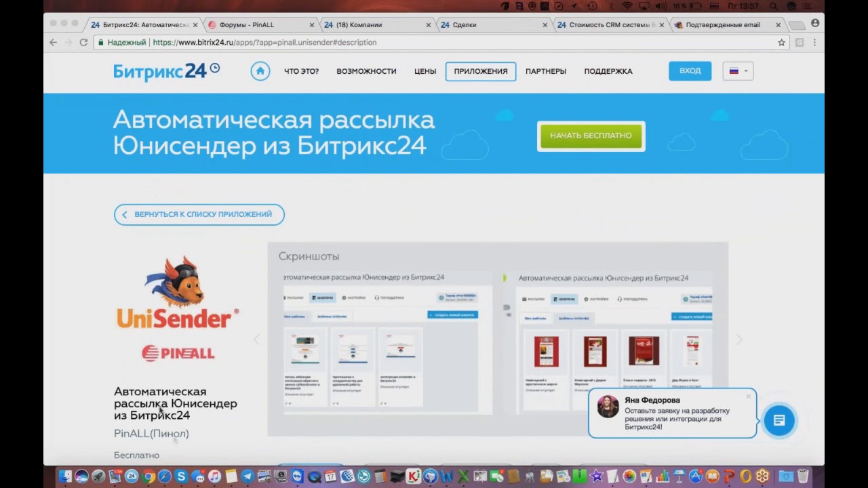868x488 pixels.
Task: Click the UniSender logo image
Action: [178, 293]
